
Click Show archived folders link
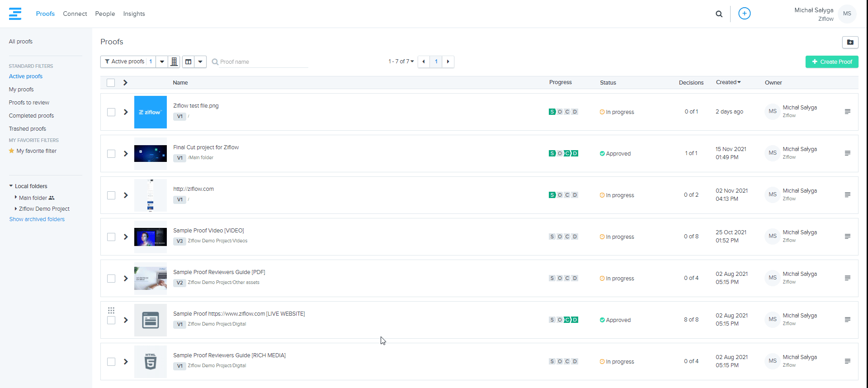(x=37, y=219)
